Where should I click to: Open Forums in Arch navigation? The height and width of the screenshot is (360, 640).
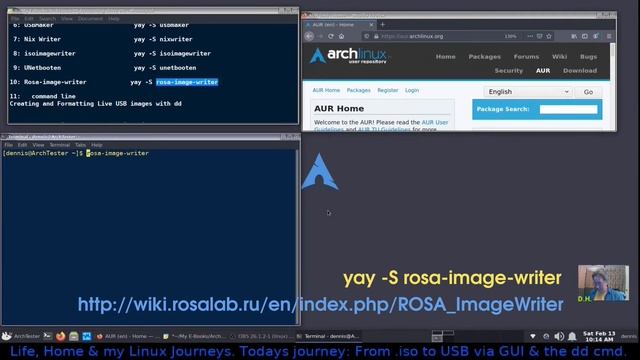click(x=526, y=57)
